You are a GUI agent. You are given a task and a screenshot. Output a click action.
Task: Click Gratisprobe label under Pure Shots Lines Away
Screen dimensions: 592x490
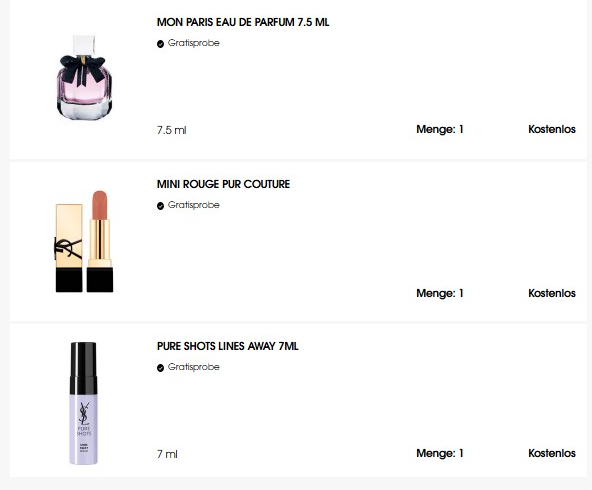click(x=194, y=367)
